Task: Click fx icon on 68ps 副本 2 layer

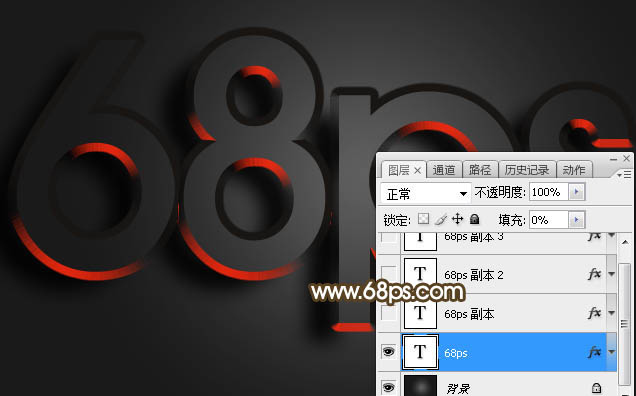Action: point(594,274)
